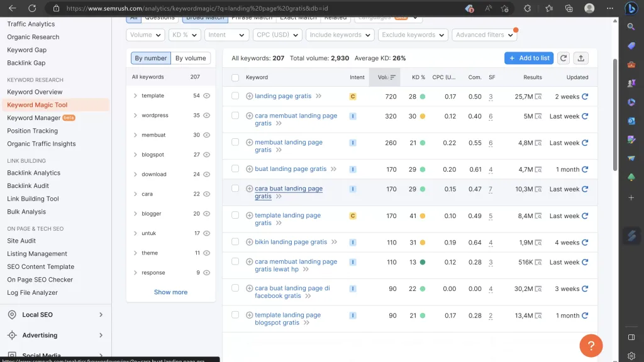
Task: Toggle eye icon for template group
Action: click(206, 96)
